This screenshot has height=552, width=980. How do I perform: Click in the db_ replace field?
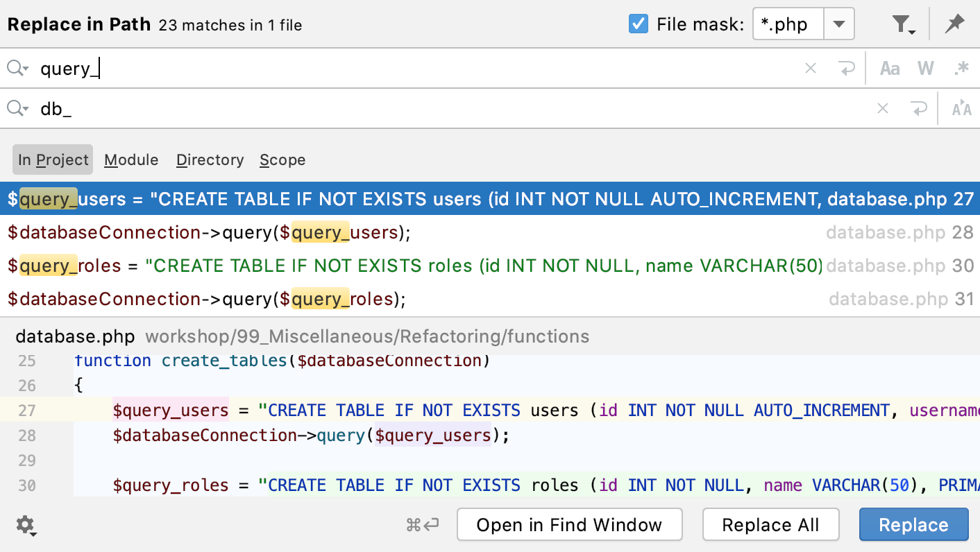click(451, 108)
